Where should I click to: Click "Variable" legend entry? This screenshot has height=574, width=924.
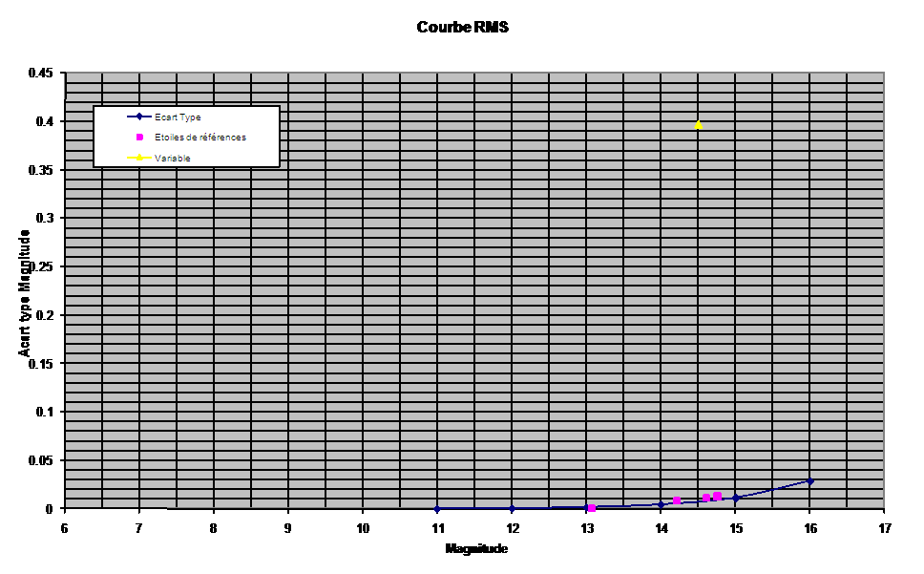pyautogui.click(x=172, y=158)
